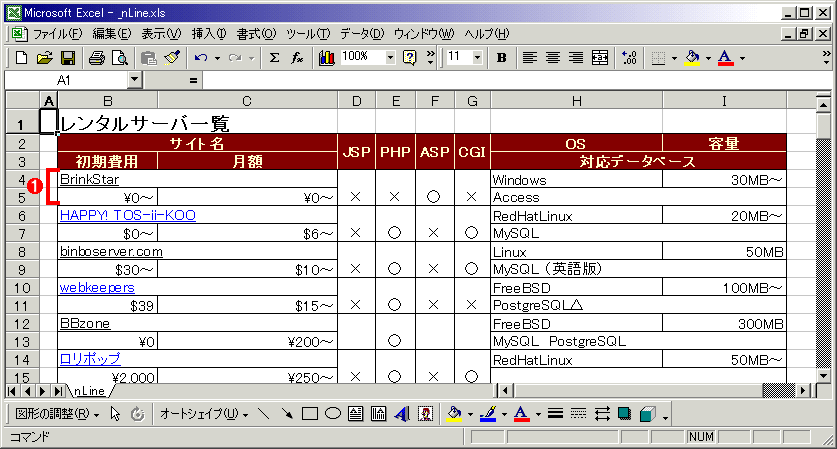This screenshot has width=837, height=449.
Task: Click the Undo arrow icon
Action: click(x=201, y=58)
